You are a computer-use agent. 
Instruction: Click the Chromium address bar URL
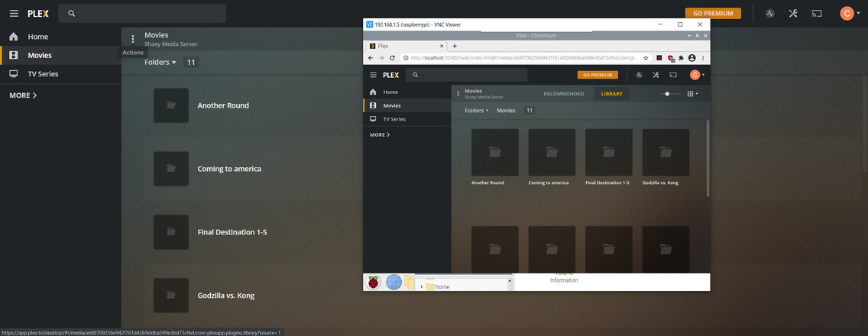click(523, 57)
